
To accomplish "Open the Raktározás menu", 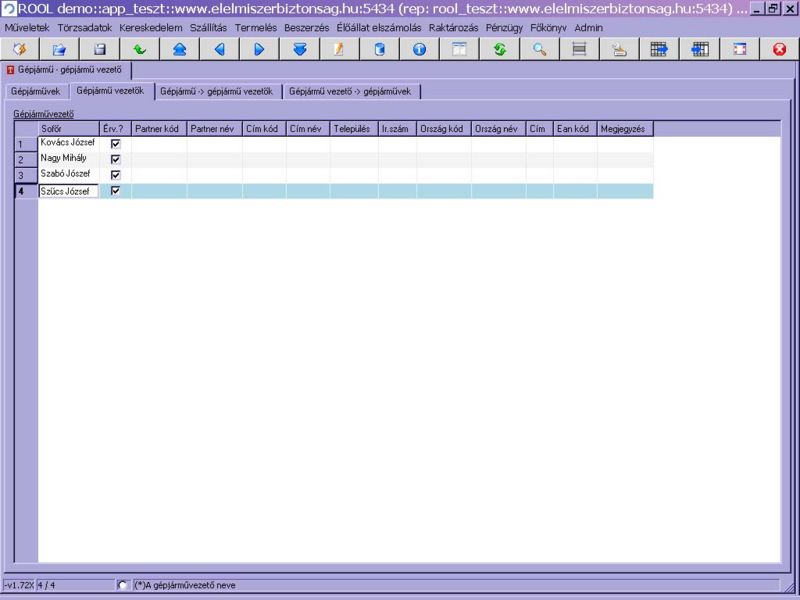I will pyautogui.click(x=455, y=27).
